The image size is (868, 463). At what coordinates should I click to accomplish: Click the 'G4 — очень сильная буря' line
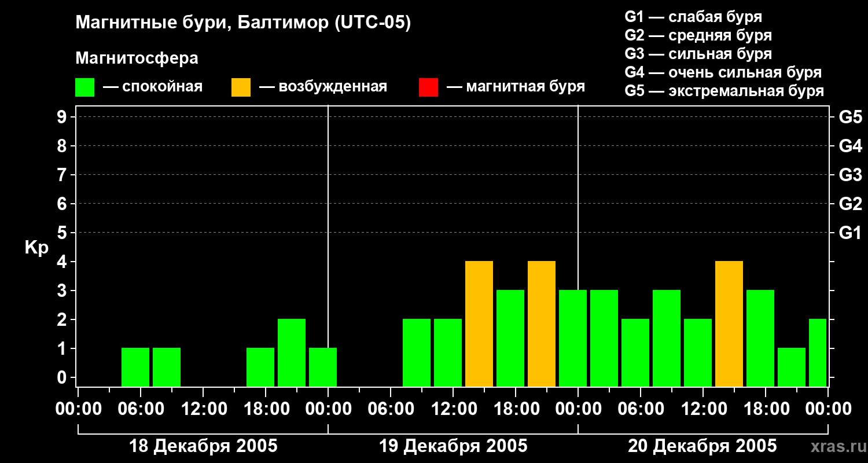tap(723, 72)
